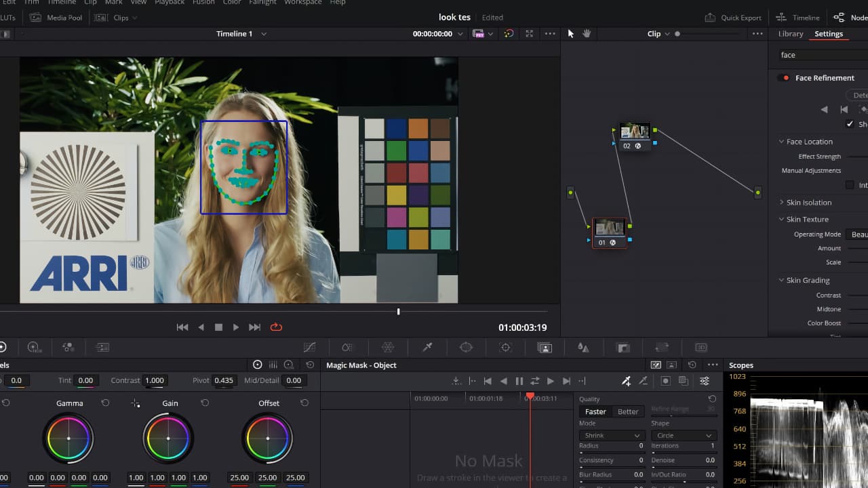Select the Magic Mask subtract stroke tool
Image resolution: width=868 pixels, height=488 pixels.
click(x=643, y=381)
